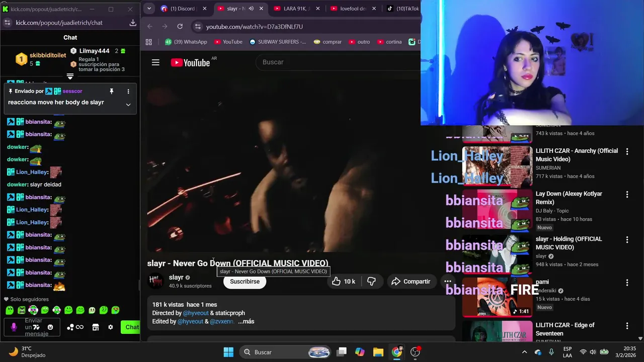Open the YouTube hamburger guide menu
Viewport: 644px width, 362px height.
(x=155, y=62)
